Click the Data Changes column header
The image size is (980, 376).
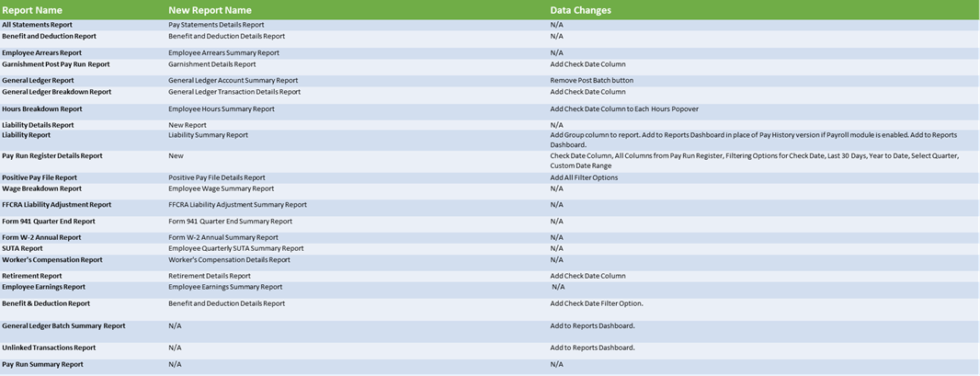click(x=580, y=10)
